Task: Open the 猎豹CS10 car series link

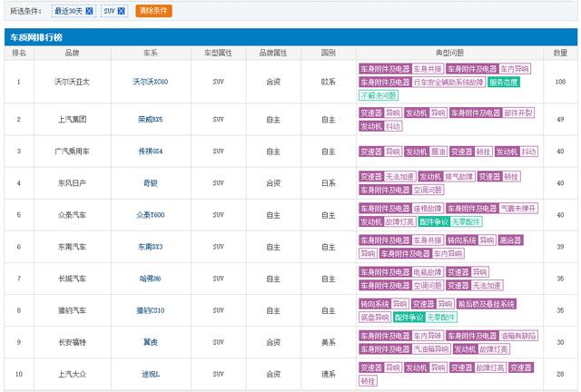Action: (x=151, y=310)
